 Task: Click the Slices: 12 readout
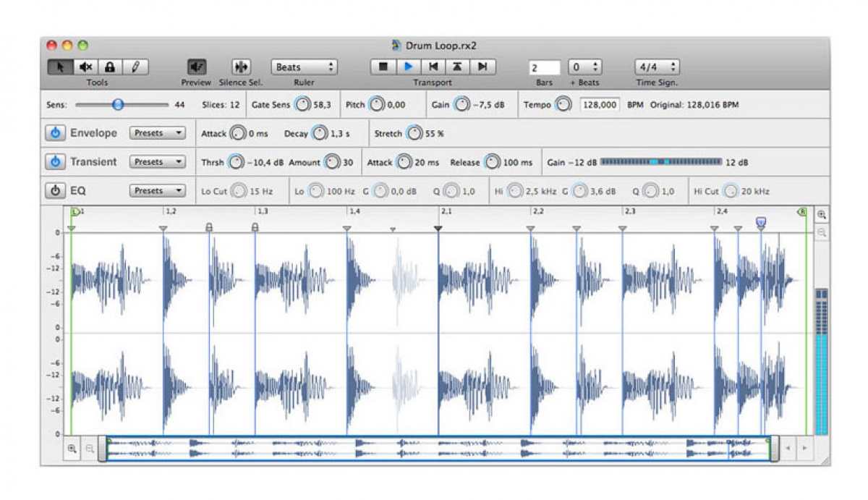coord(221,105)
